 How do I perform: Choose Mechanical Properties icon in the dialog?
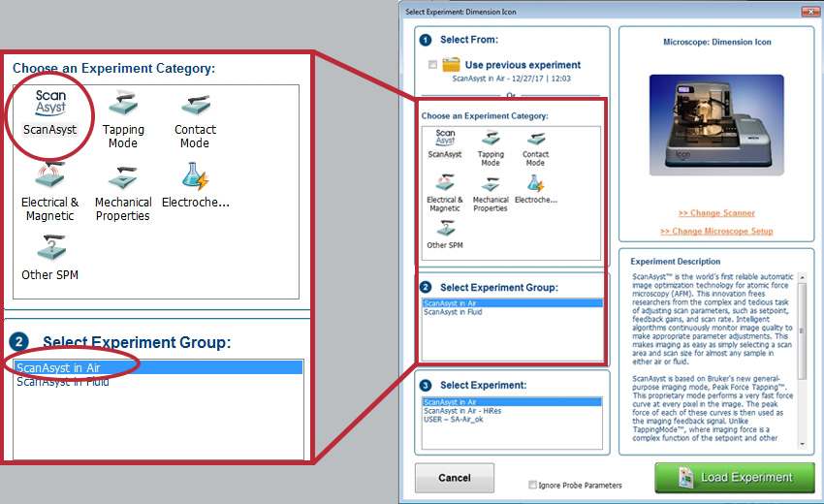(x=491, y=184)
